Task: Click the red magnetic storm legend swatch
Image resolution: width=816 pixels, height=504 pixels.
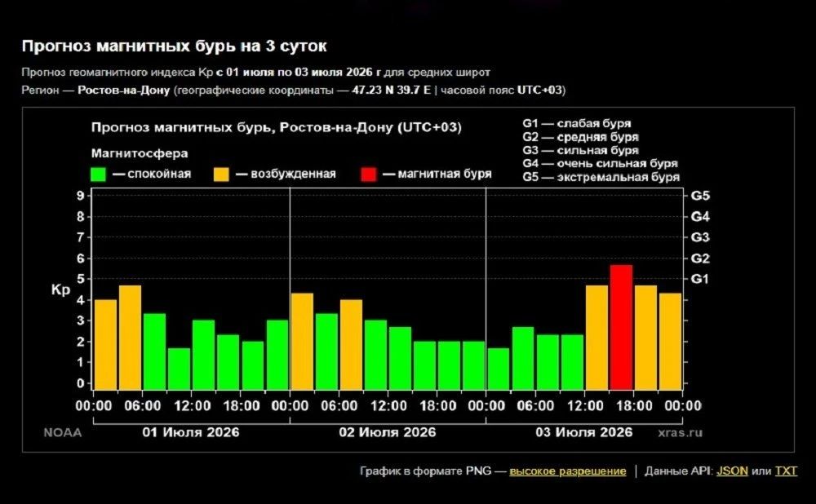Action: (369, 175)
